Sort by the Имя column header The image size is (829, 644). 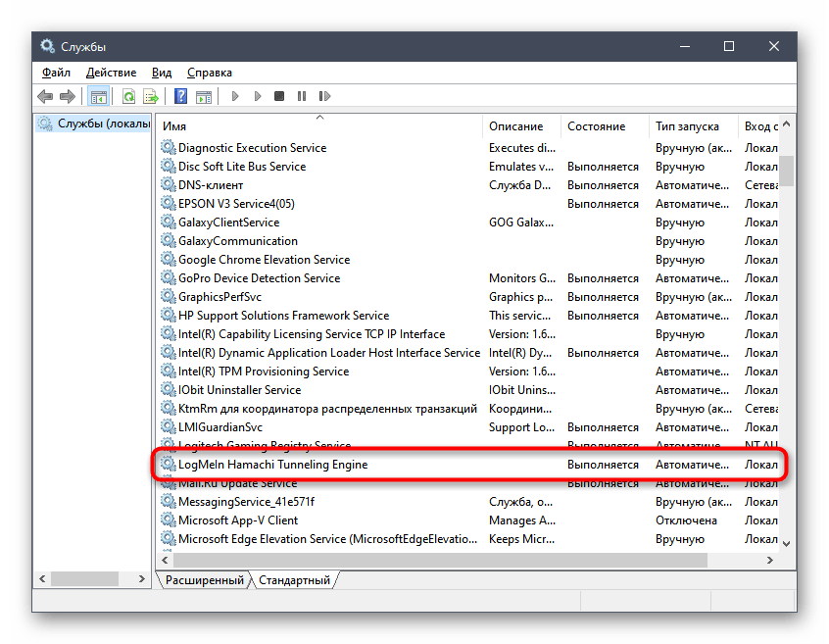coord(319,126)
